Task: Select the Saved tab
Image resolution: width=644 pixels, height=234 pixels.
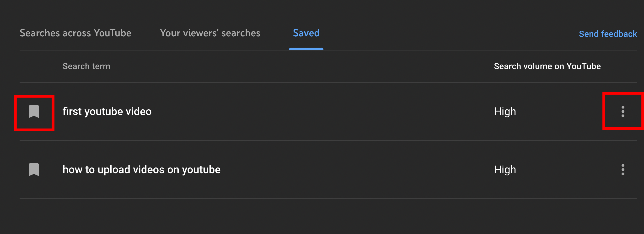Action: click(x=306, y=33)
